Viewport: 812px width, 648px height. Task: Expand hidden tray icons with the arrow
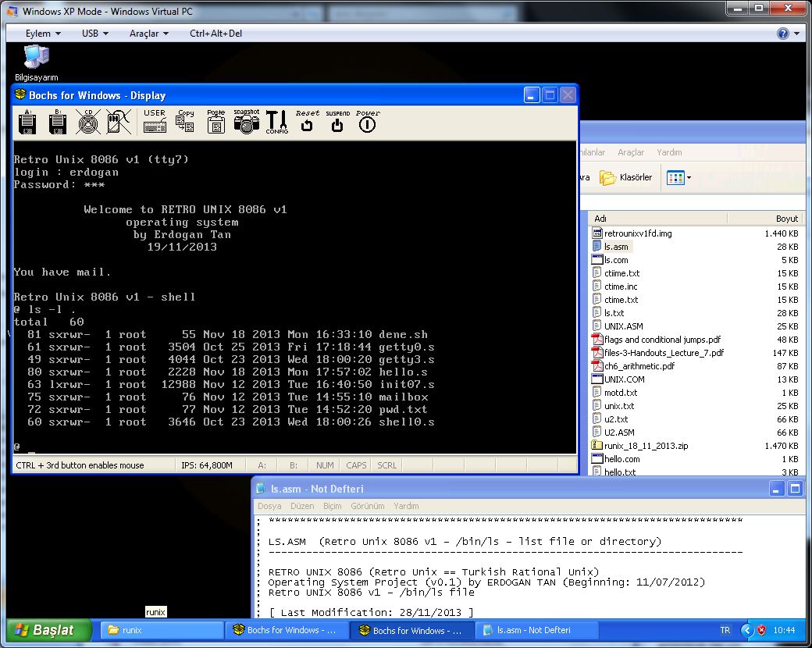(746, 630)
